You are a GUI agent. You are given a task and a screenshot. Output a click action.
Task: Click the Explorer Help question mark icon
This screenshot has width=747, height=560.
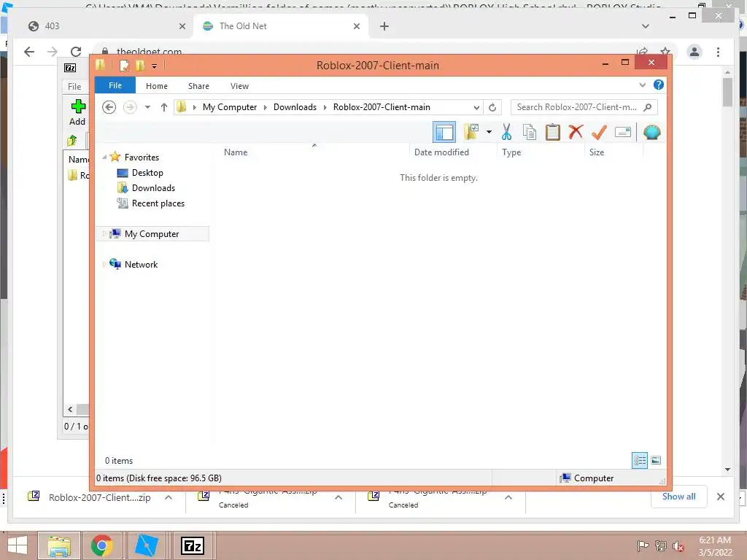[659, 85]
